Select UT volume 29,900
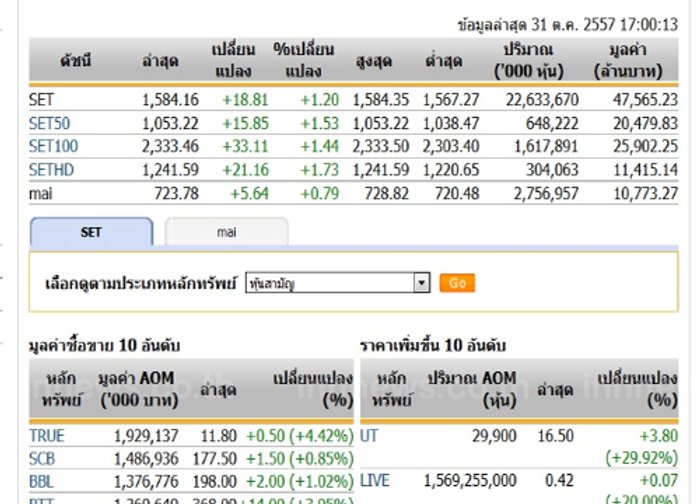 pyautogui.click(x=494, y=436)
